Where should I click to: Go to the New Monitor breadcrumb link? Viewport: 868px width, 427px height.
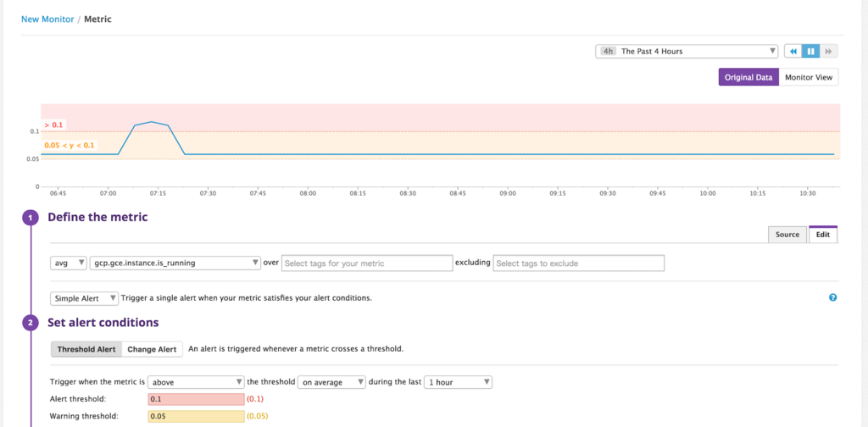[47, 19]
